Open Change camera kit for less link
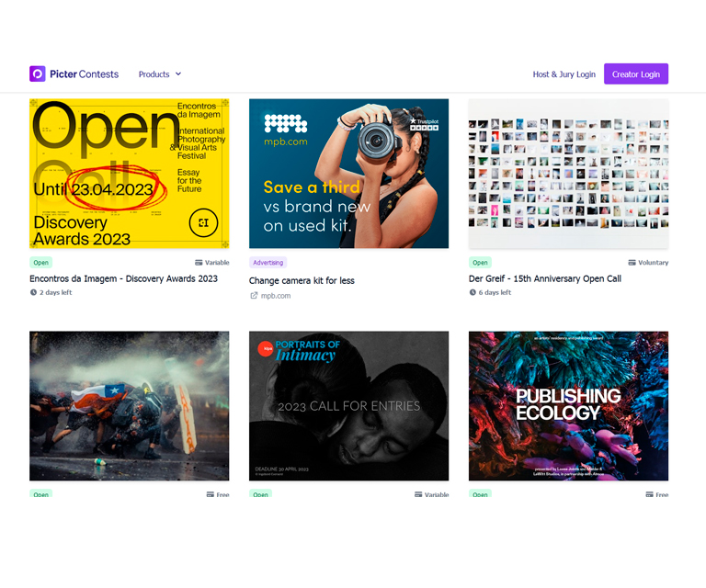706x588 pixels. [x=302, y=280]
